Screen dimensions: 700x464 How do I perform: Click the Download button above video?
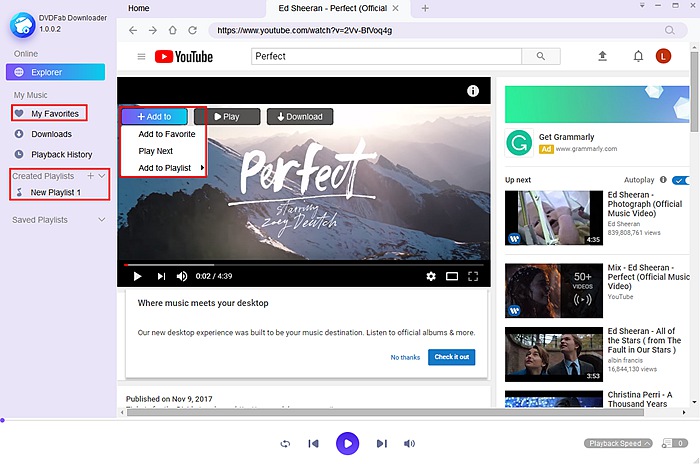point(300,117)
